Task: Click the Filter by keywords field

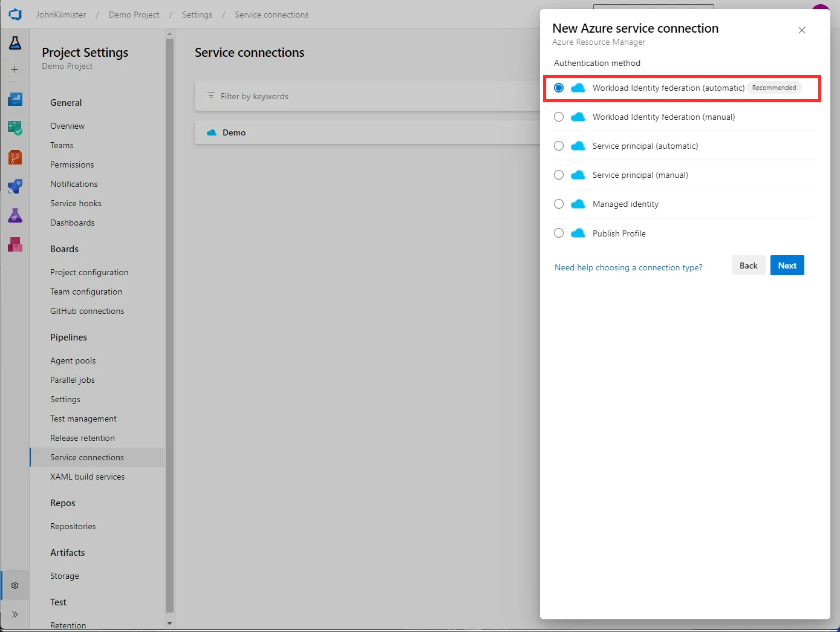Action: 367,96
